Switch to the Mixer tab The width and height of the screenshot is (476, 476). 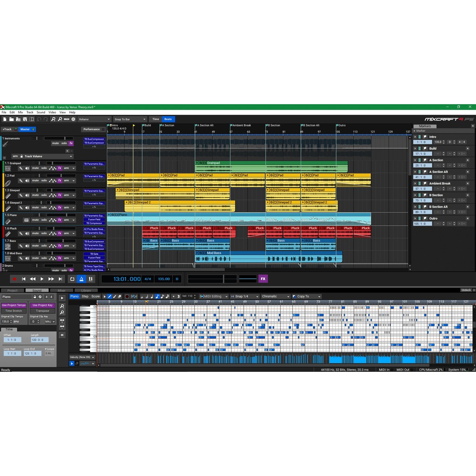61,290
